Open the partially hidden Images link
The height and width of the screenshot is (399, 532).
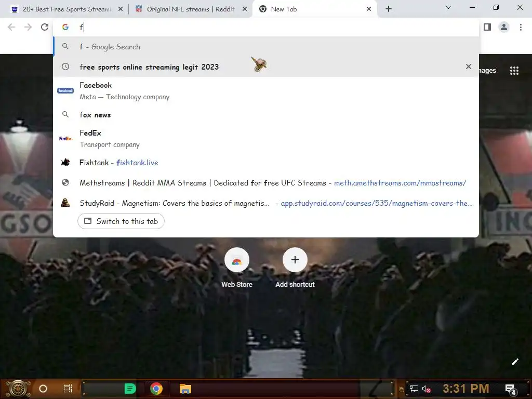(487, 71)
